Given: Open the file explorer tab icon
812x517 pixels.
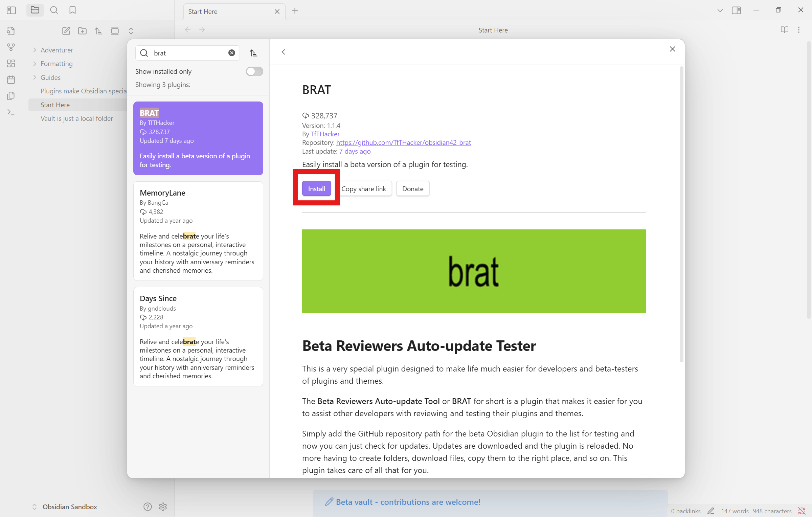Looking at the screenshot, I should click(35, 10).
